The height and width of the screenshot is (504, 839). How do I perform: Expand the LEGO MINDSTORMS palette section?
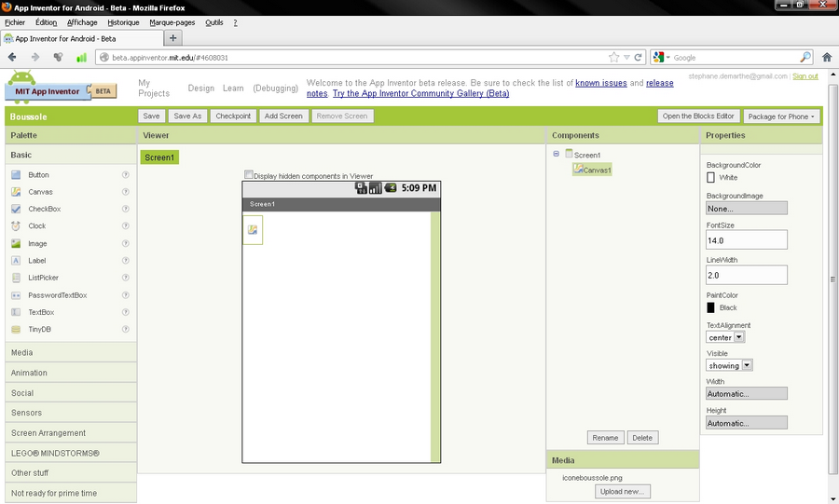(71, 453)
